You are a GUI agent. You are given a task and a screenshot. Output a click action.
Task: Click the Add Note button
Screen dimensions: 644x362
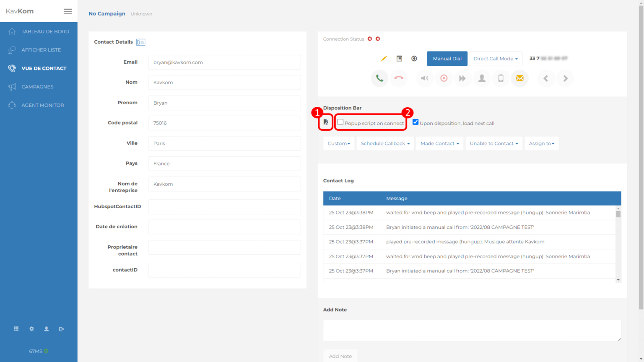(340, 356)
